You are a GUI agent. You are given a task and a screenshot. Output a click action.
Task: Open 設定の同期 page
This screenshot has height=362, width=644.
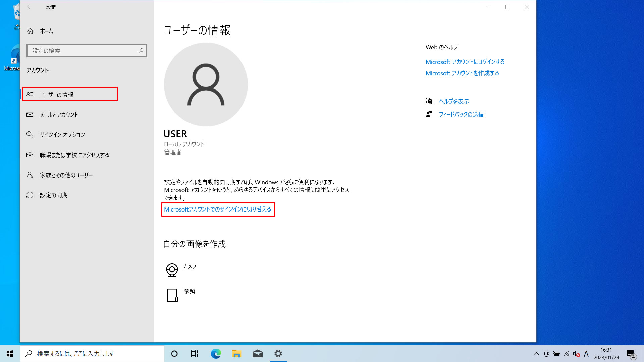(87, 195)
